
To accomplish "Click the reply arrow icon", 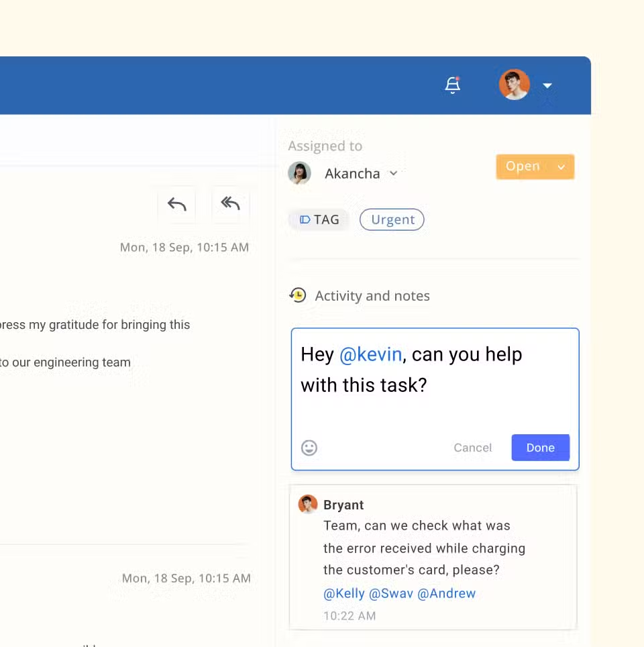I will click(177, 205).
